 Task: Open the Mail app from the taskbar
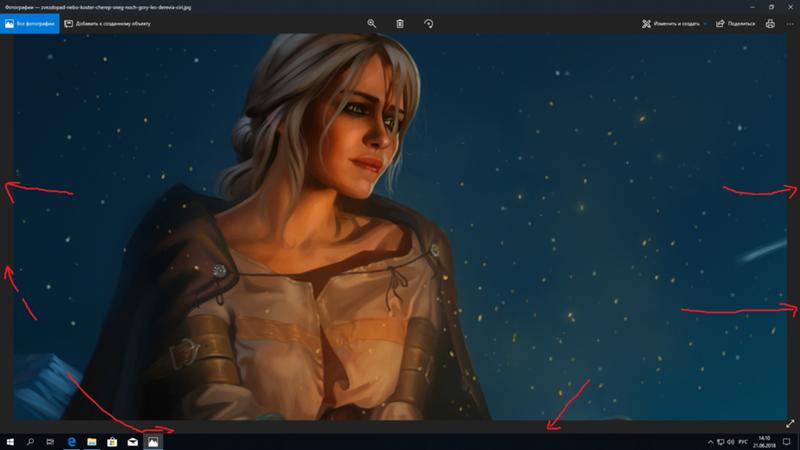click(133, 442)
